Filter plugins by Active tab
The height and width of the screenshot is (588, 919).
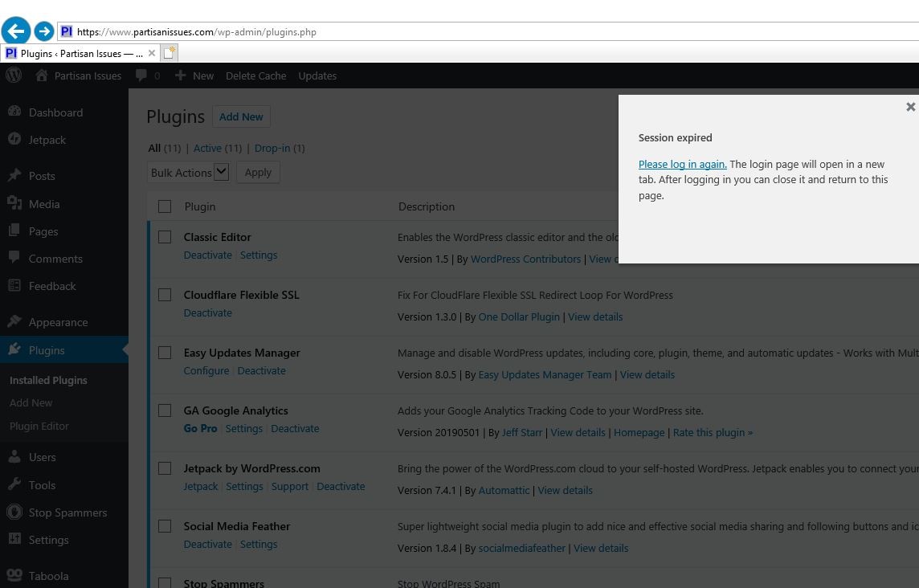(x=207, y=148)
